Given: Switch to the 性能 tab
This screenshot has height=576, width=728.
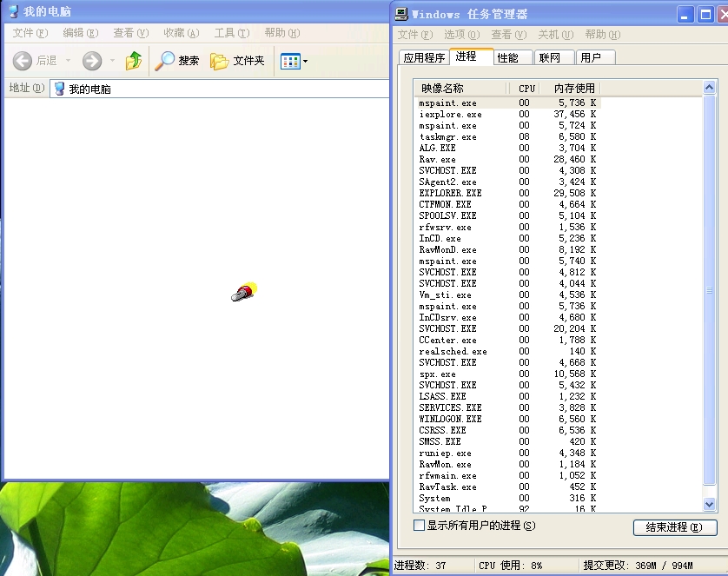Looking at the screenshot, I should pos(508,57).
